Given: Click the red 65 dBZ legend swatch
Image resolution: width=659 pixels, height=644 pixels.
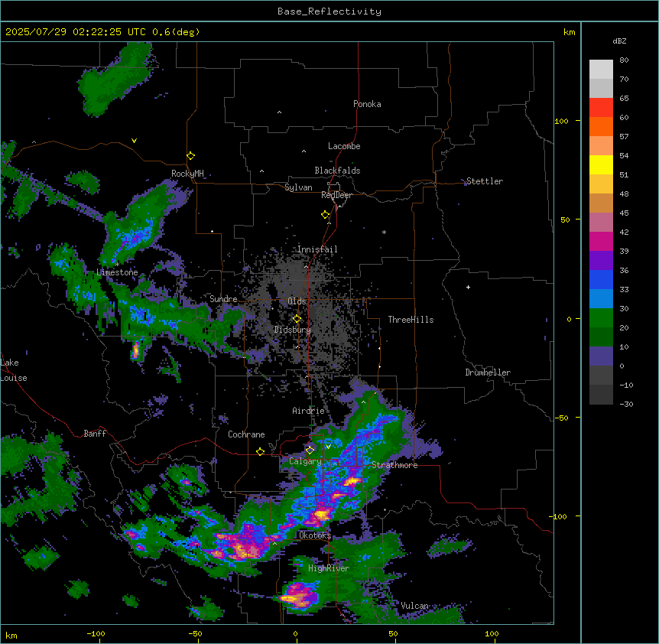Looking at the screenshot, I should coord(601,108).
